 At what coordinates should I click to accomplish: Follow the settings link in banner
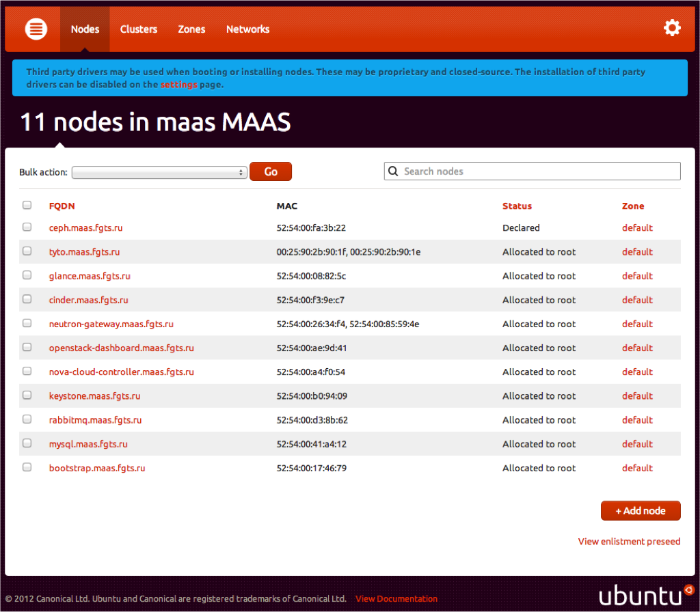click(178, 84)
